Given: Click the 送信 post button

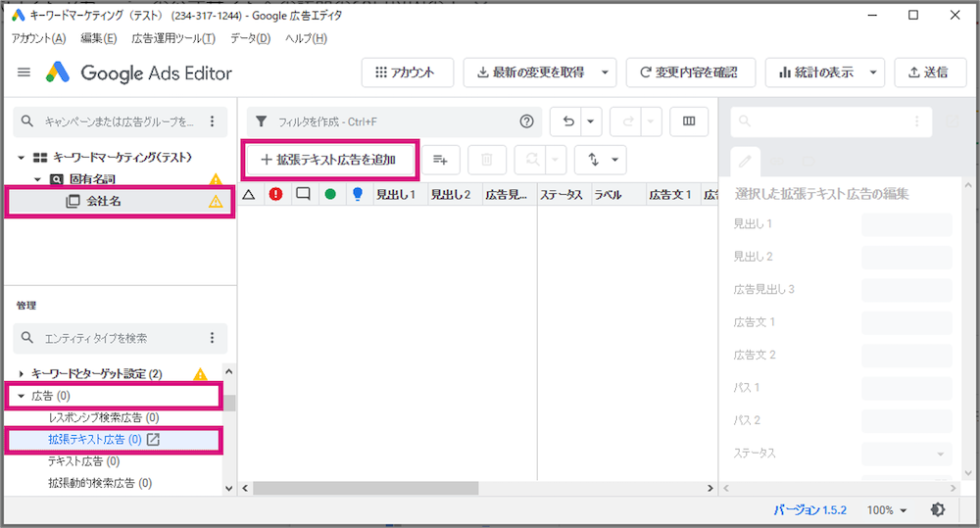Looking at the screenshot, I should pyautogui.click(x=930, y=72).
